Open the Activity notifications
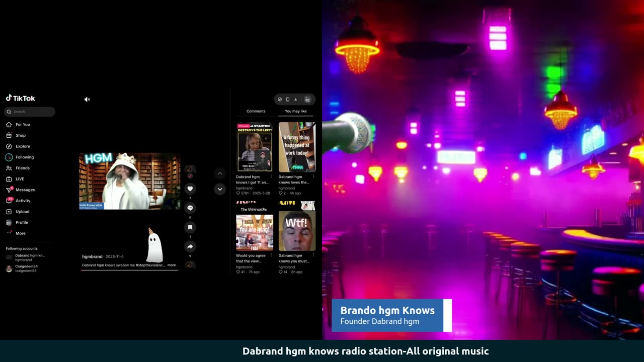This screenshot has width=644, height=362. (x=18, y=201)
